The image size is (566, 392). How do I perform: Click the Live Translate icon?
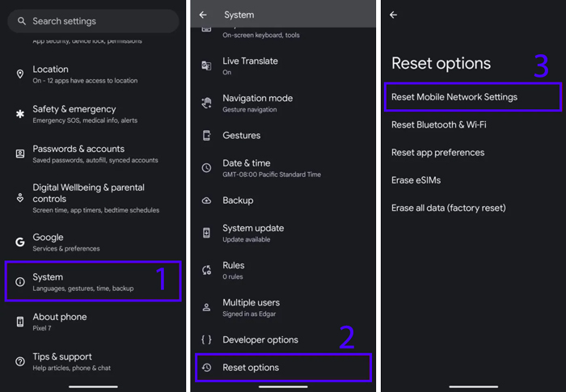pos(206,65)
